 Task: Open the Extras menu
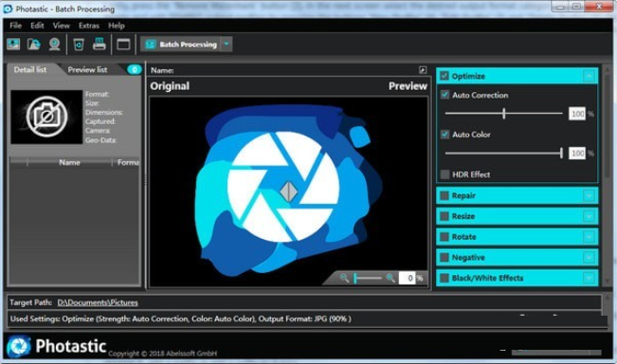pyautogui.click(x=88, y=26)
